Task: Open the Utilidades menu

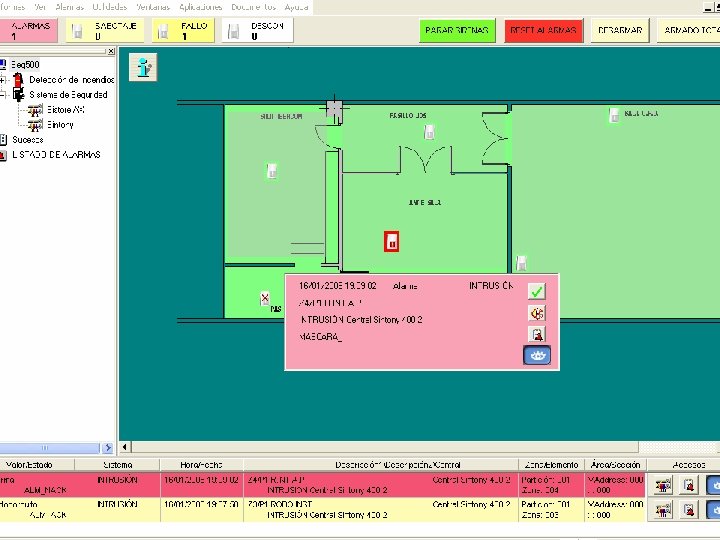Action: [x=110, y=7]
